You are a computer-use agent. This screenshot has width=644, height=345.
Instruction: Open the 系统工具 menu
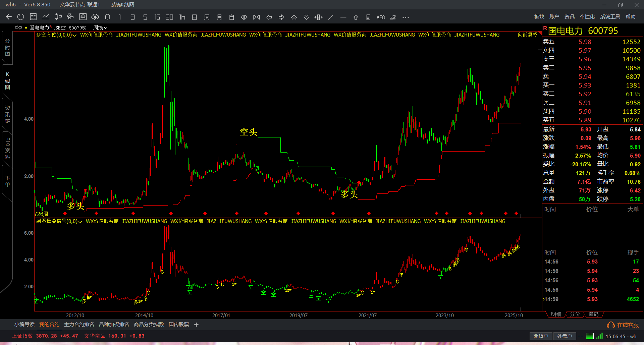[x=610, y=16]
